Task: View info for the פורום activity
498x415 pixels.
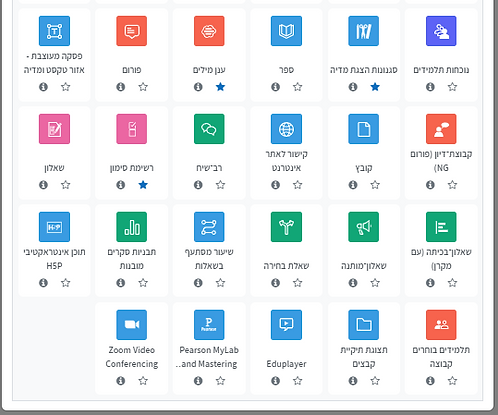Action: pyautogui.click(x=121, y=87)
